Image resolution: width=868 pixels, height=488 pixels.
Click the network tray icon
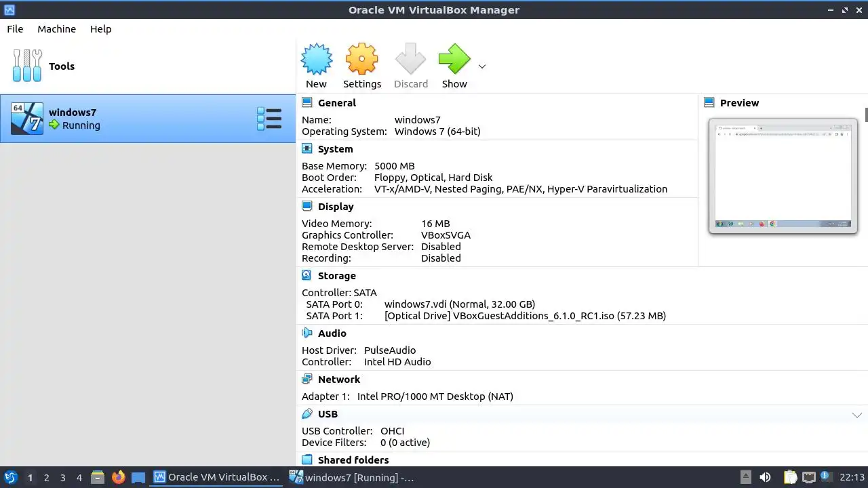pos(808,477)
